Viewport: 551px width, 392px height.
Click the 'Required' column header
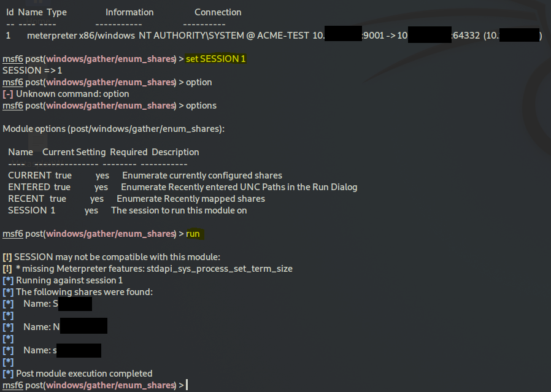(x=129, y=152)
